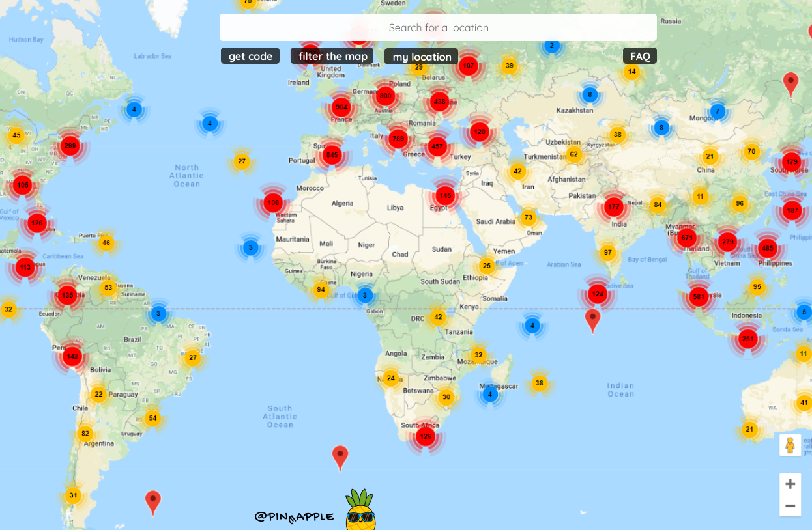812x530 pixels.
Task: Open the 62 cluster near Turkmenistan
Action: (x=573, y=154)
